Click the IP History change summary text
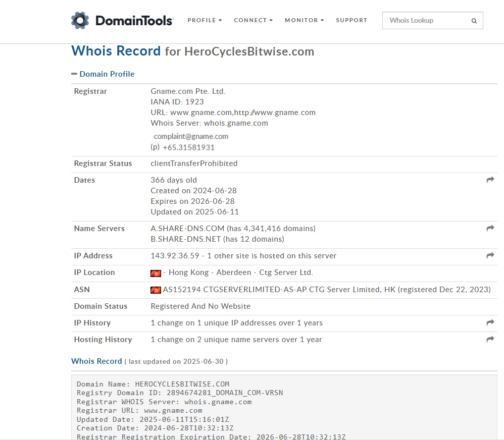504x440 pixels. point(236,323)
